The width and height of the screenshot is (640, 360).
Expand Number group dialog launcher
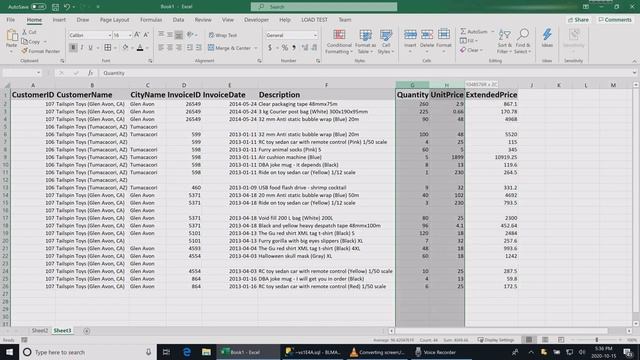click(x=318, y=61)
